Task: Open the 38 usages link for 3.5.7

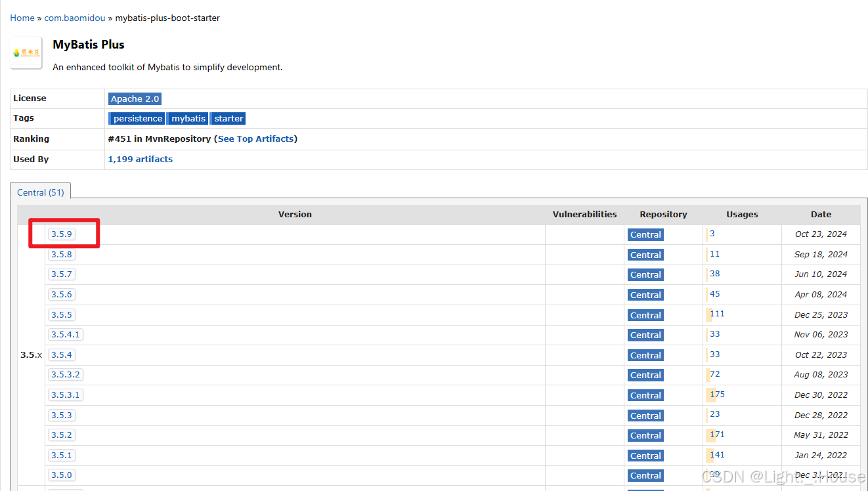Action: [715, 274]
